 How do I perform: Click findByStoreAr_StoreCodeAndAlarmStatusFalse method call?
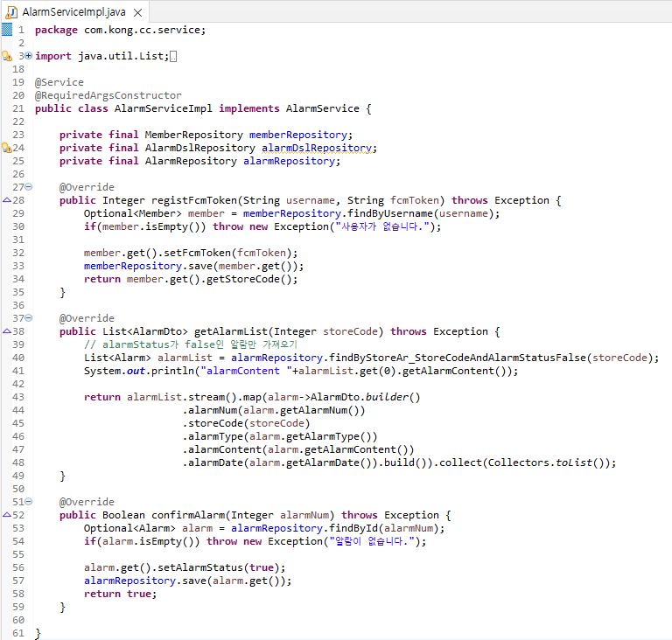pyautogui.click(x=458, y=358)
